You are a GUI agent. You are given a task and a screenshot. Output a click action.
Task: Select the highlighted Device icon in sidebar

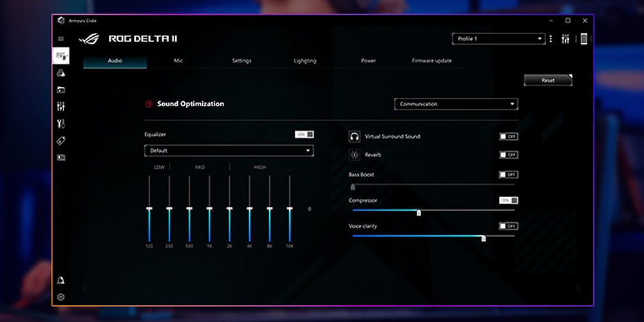(x=61, y=55)
